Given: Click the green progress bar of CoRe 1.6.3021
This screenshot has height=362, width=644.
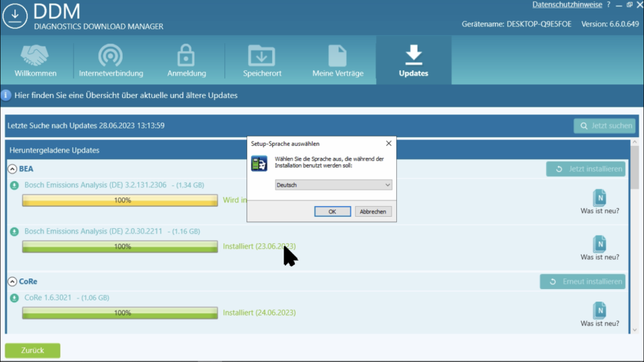Looking at the screenshot, I should (120, 313).
